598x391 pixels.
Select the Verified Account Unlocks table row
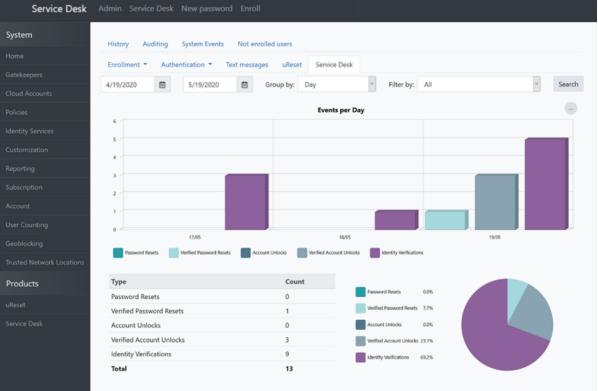coord(222,340)
